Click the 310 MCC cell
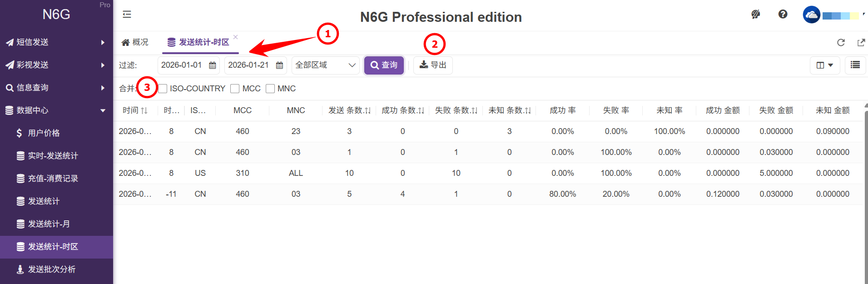This screenshot has height=284, width=868. tap(243, 173)
